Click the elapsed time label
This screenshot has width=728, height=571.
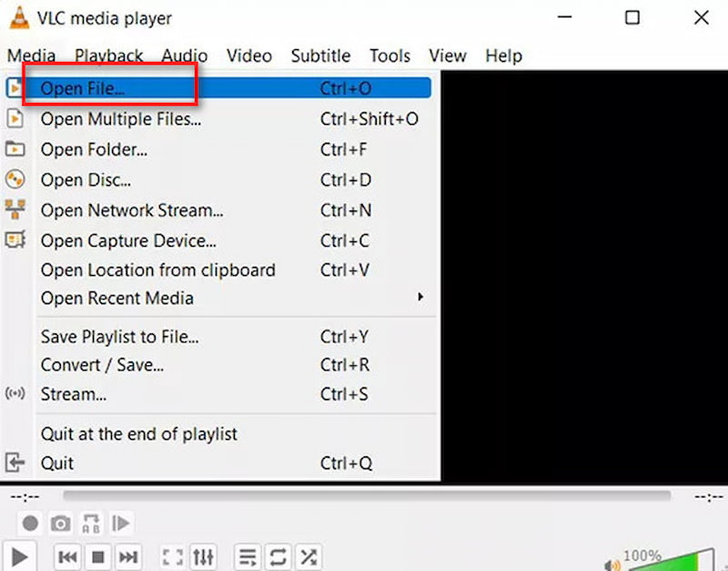click(25, 497)
